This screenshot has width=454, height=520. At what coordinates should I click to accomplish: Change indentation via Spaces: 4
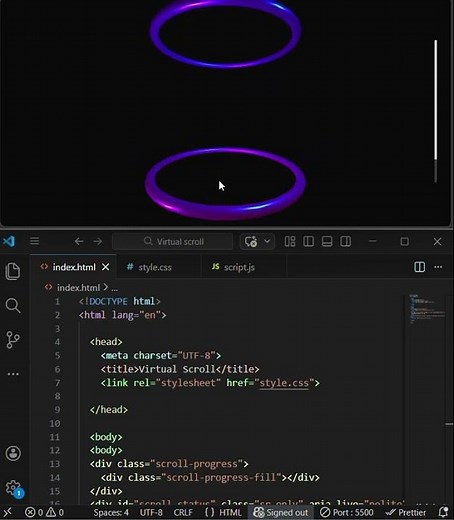pyautogui.click(x=111, y=512)
